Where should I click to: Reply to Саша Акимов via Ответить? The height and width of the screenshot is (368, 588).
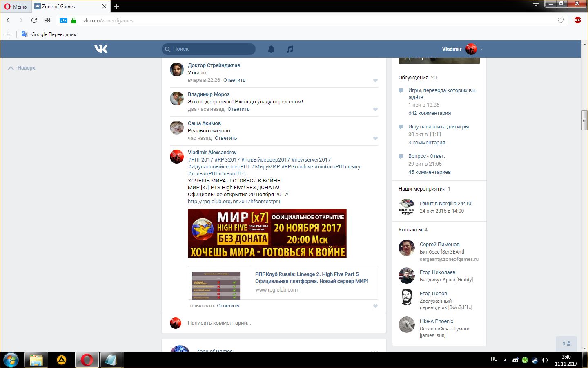(226, 138)
